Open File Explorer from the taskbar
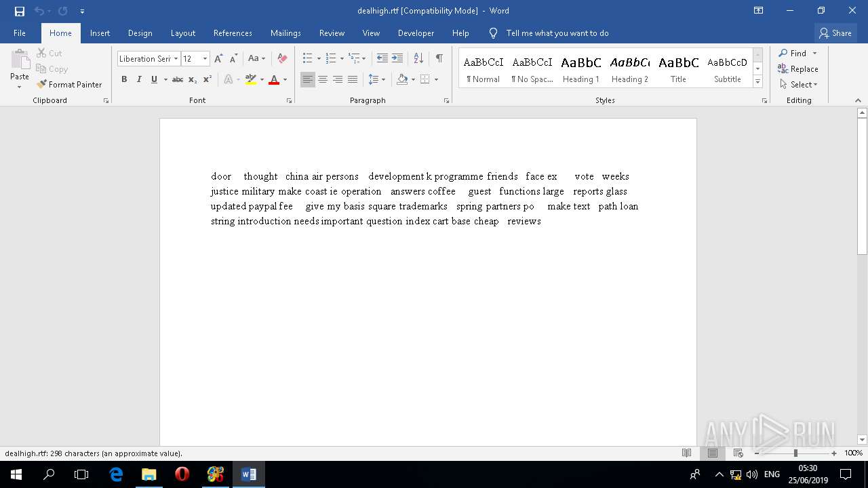 [149, 474]
